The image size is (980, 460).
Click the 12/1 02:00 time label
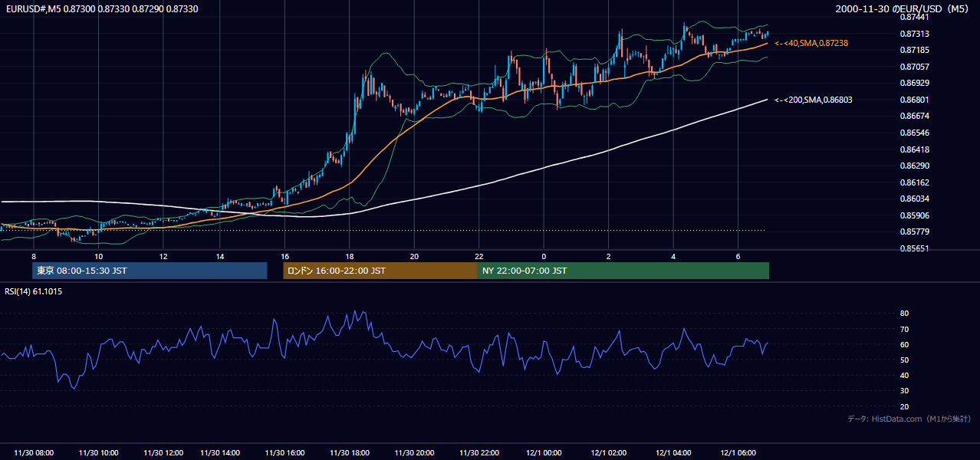click(609, 453)
